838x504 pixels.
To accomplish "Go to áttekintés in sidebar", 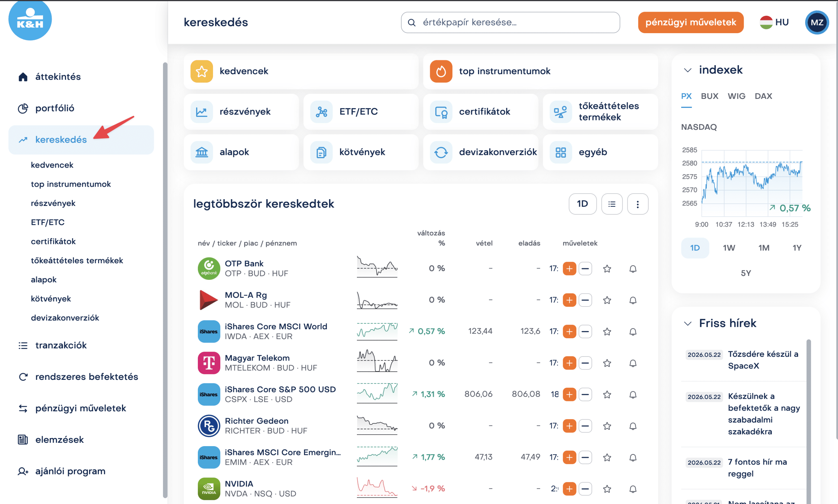I will pos(81,77).
